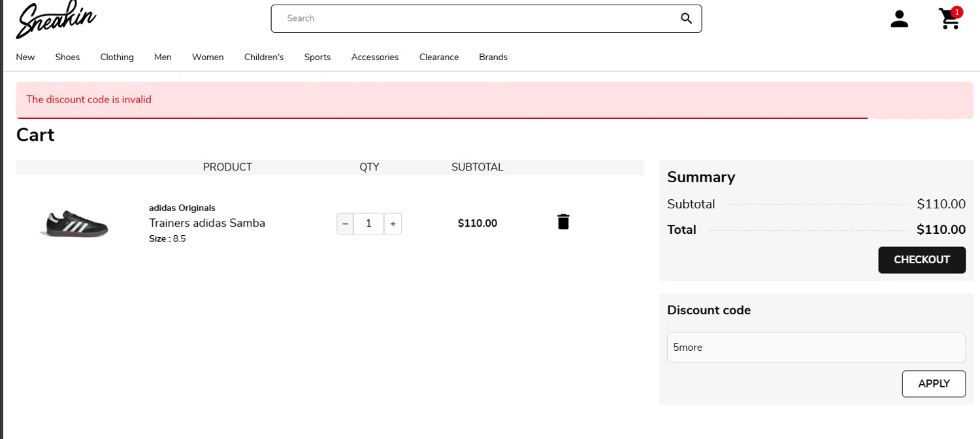Open the Sports category
980x439 pixels.
pos(318,57)
